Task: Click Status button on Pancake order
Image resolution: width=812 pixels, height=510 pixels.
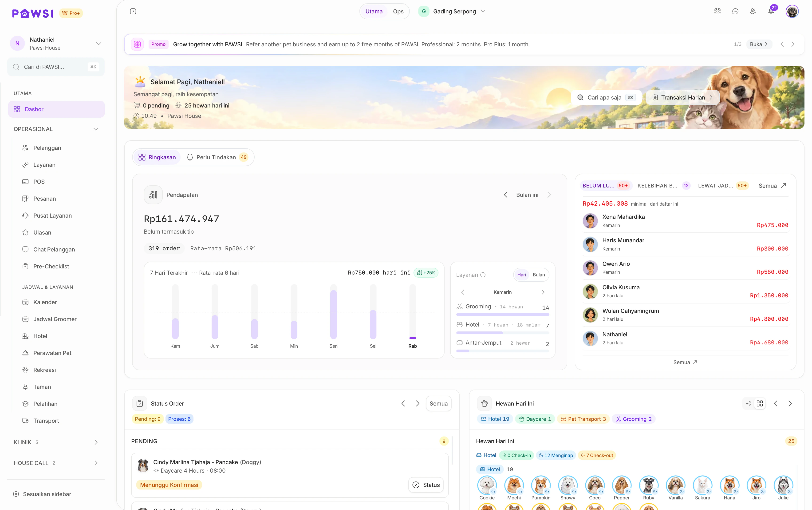Action: coord(426,485)
